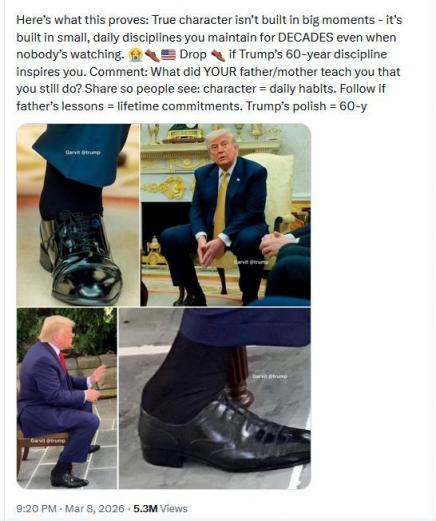The image size is (436, 521).
Task: Click the phrase "Here's what this proves"
Action: point(81,20)
